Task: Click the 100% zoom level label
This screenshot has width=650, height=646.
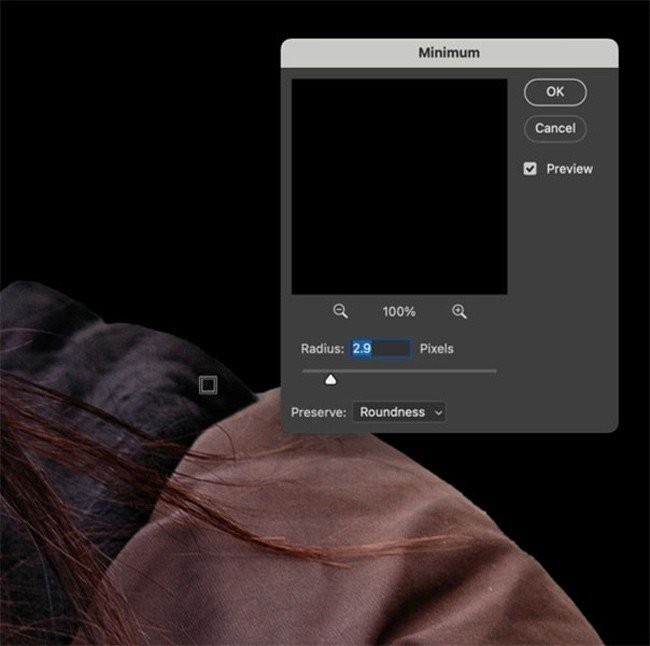Action: pos(399,312)
